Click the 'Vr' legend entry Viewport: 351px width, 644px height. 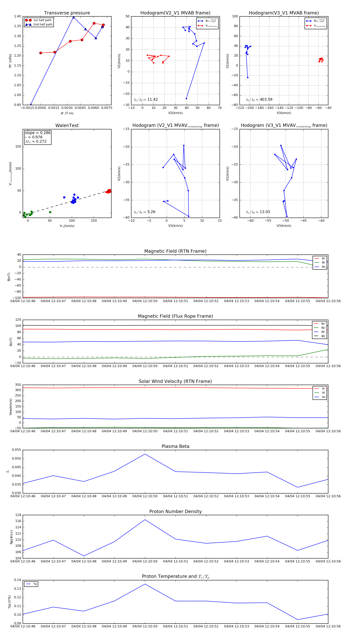tap(320, 389)
